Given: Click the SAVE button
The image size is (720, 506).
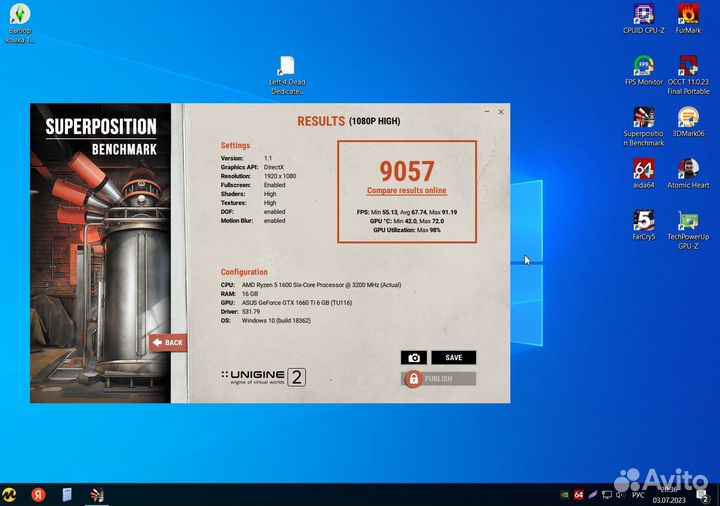Looking at the screenshot, I should (454, 358).
